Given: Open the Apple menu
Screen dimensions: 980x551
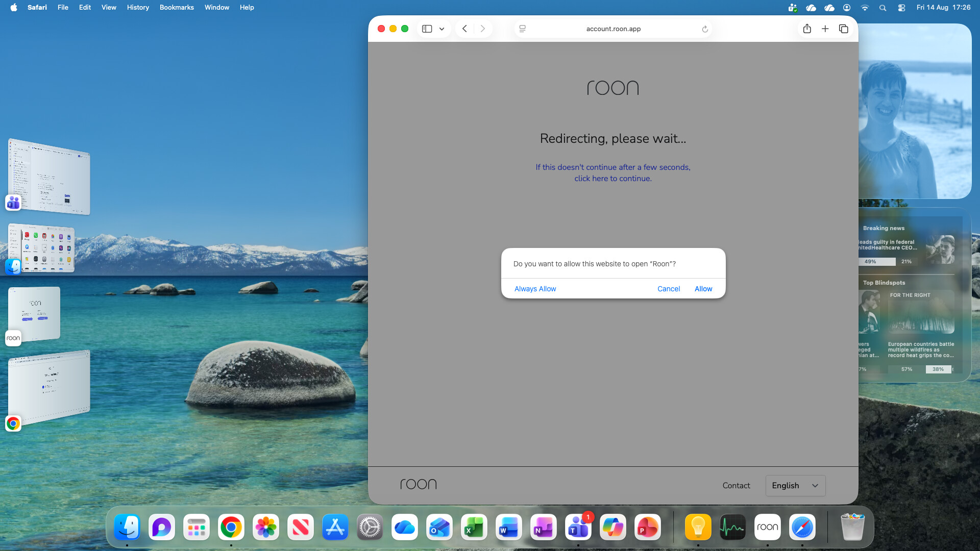Looking at the screenshot, I should [x=14, y=8].
